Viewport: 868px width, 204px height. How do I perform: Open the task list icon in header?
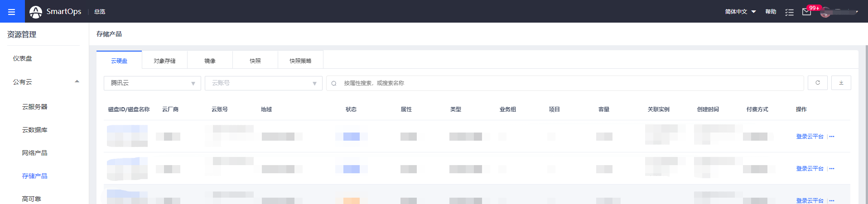point(790,12)
